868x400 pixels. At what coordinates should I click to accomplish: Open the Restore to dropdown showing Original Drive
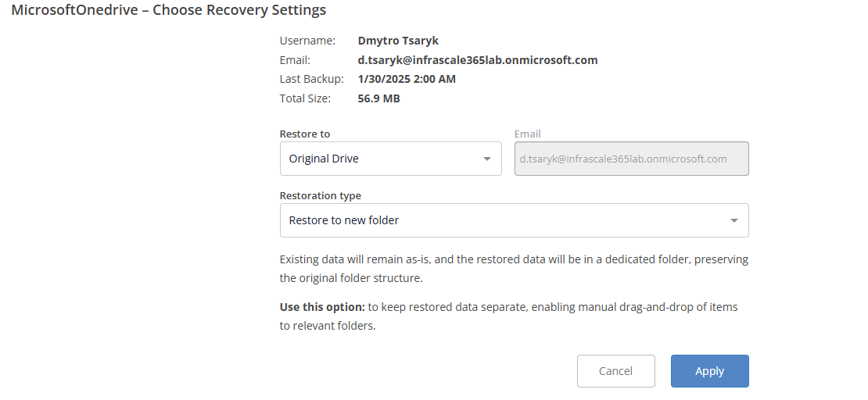389,159
